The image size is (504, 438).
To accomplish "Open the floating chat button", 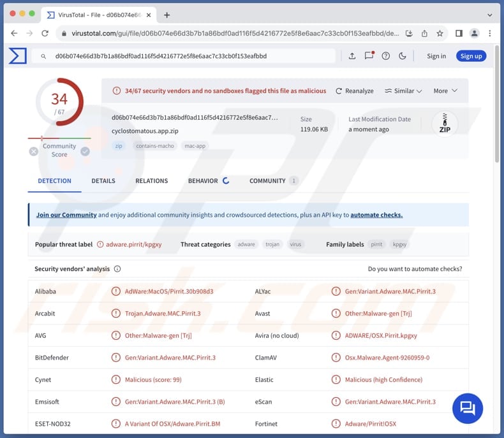I will point(468,409).
